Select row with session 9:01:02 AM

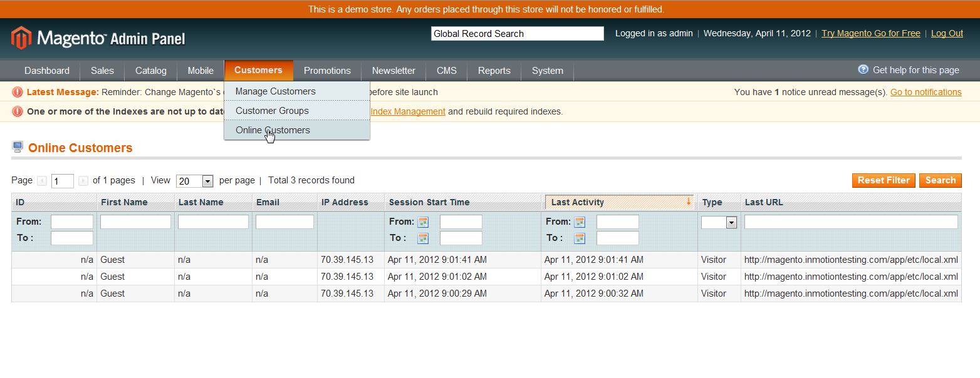pos(486,277)
